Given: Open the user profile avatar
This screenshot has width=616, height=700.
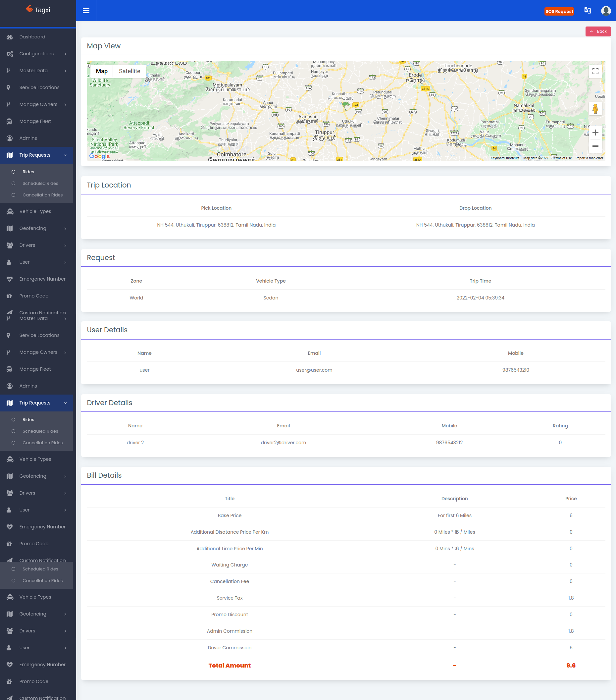Looking at the screenshot, I should pos(606,11).
